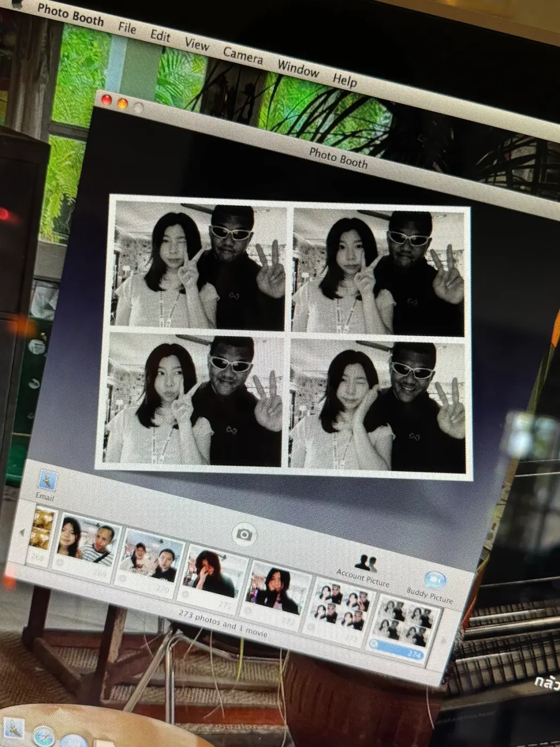Select the golden thumbnail 268
The height and width of the screenshot is (747, 560).
(x=42, y=535)
